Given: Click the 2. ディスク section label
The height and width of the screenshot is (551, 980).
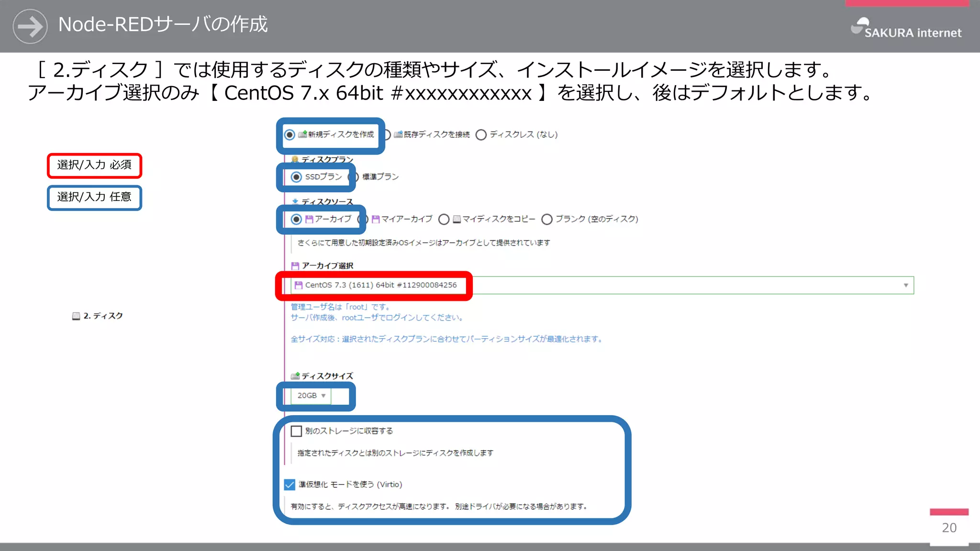Looking at the screenshot, I should pos(103,316).
